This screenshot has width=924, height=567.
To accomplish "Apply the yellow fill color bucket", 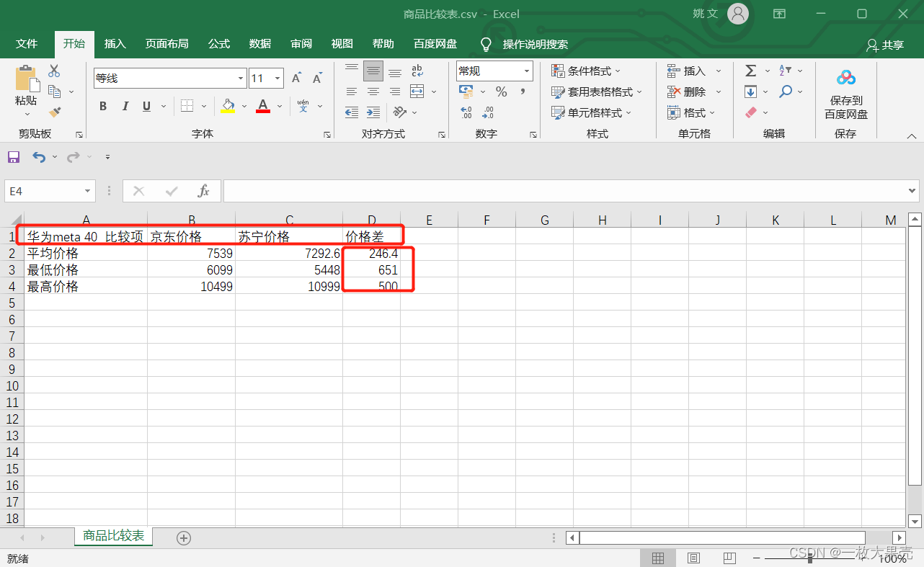I will [x=228, y=106].
